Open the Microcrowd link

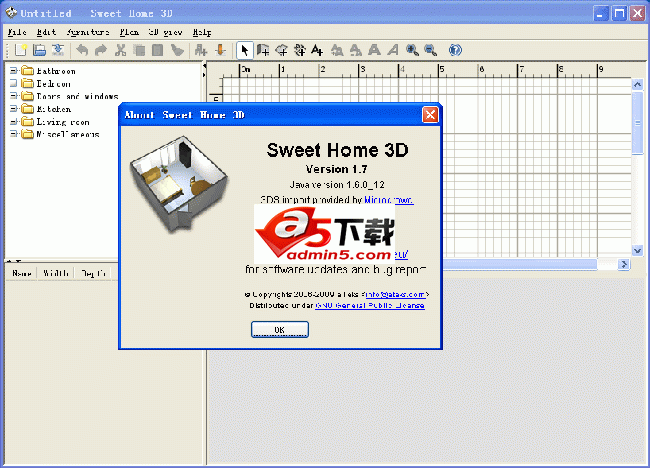coord(388,200)
